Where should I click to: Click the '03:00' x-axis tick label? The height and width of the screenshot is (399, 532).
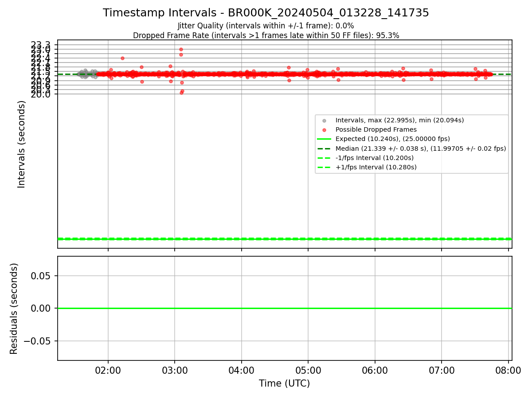click(175, 370)
